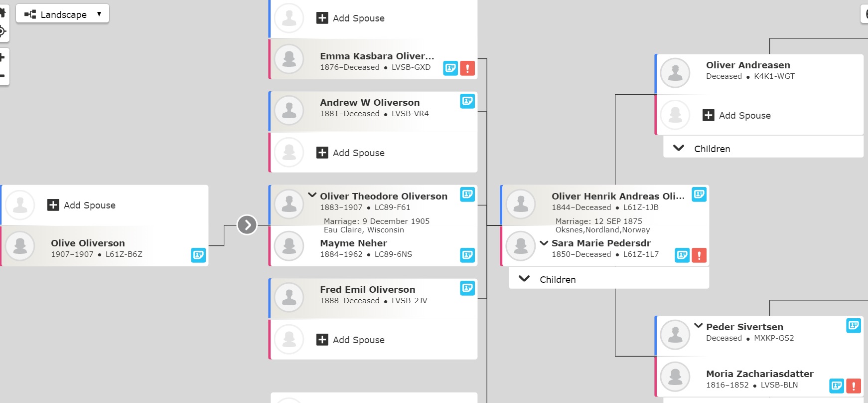Add Spouse for Olive Oliverson
The image size is (868, 403).
point(82,205)
